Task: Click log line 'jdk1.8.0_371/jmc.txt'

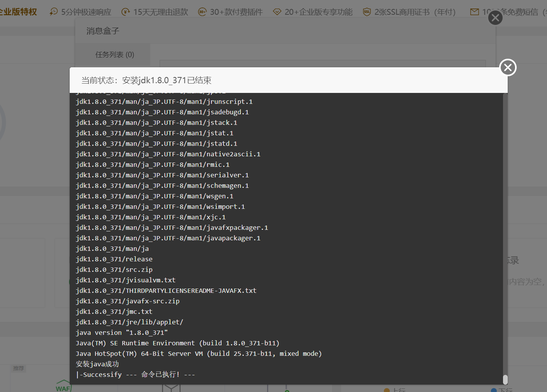Action: click(x=114, y=312)
